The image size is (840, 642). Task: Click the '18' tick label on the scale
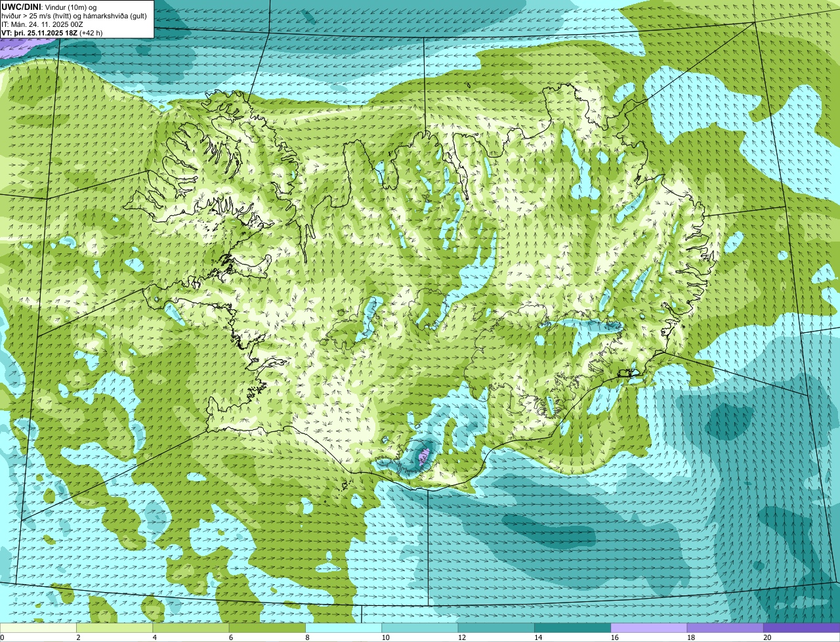[691, 637]
